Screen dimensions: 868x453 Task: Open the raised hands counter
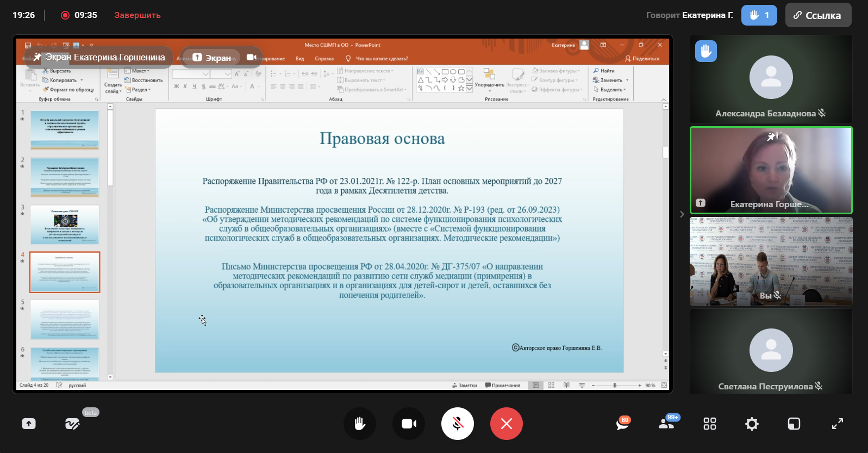[x=759, y=15]
